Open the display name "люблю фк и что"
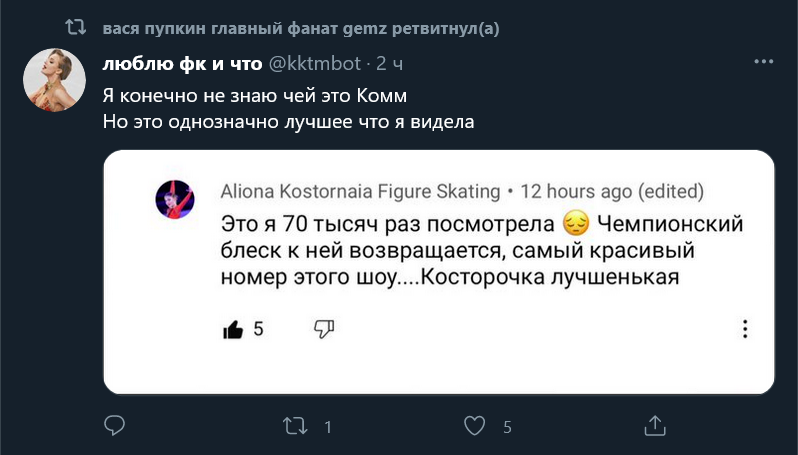Screen dimensions: 798x455 pyautogui.click(x=180, y=64)
